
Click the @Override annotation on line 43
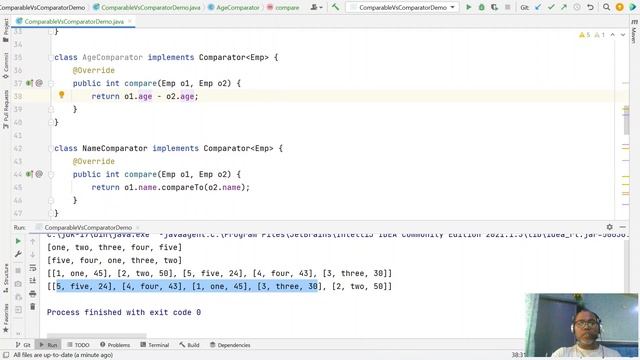pyautogui.click(x=93, y=161)
